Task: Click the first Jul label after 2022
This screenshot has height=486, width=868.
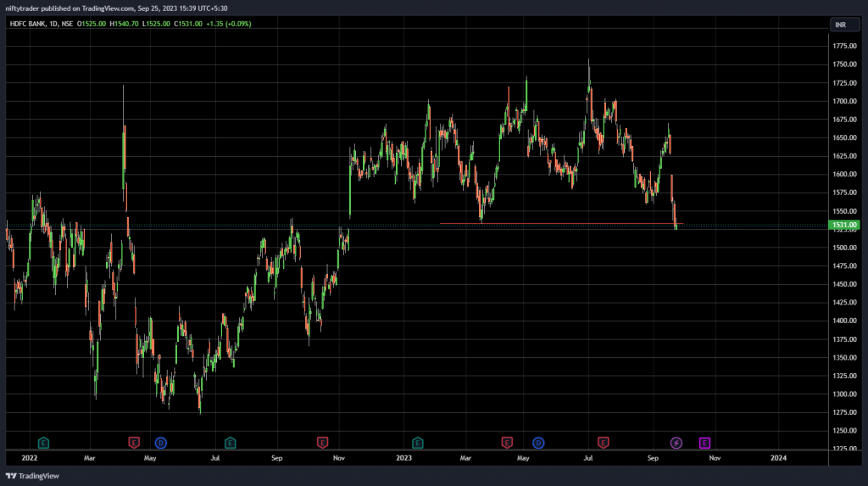Action: [215, 458]
